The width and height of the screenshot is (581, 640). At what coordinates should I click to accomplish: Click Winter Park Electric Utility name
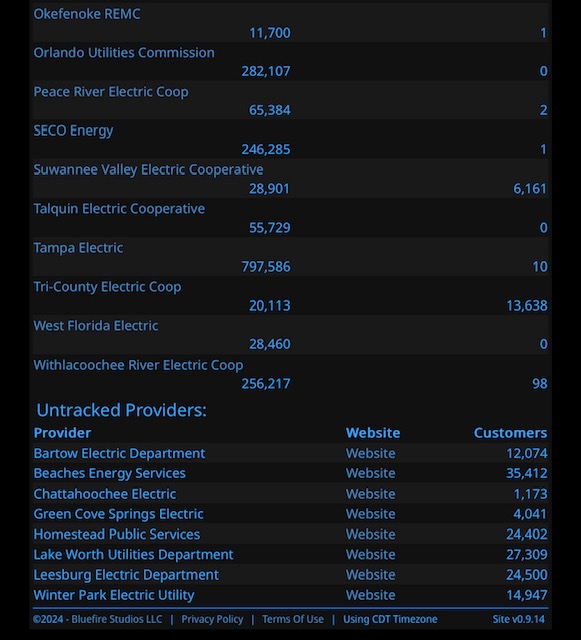coord(114,595)
